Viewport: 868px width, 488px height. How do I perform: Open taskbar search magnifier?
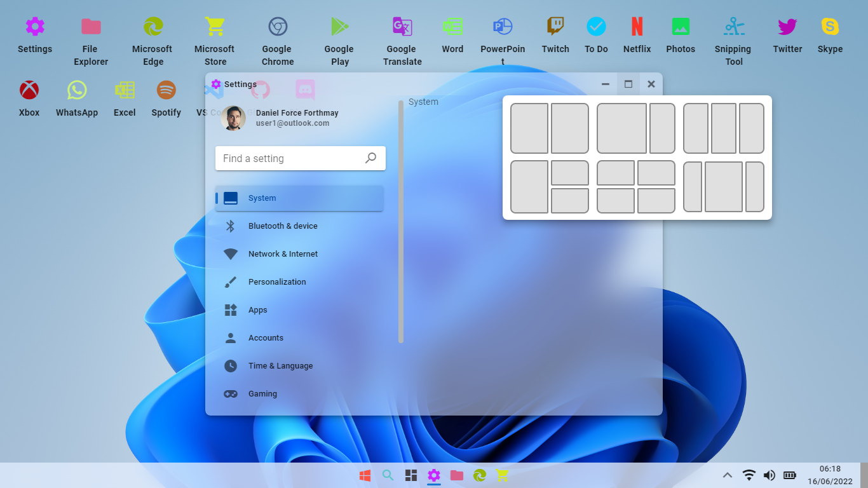(388, 475)
